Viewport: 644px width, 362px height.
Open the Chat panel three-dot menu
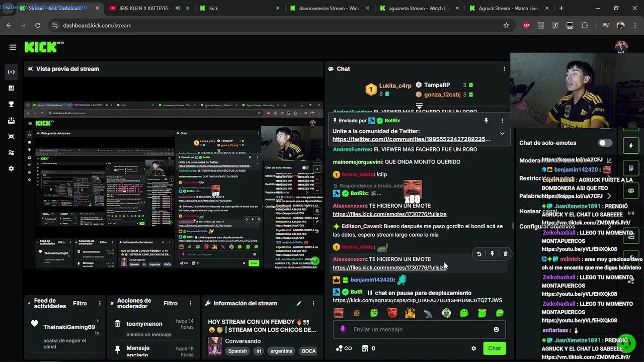point(504,69)
